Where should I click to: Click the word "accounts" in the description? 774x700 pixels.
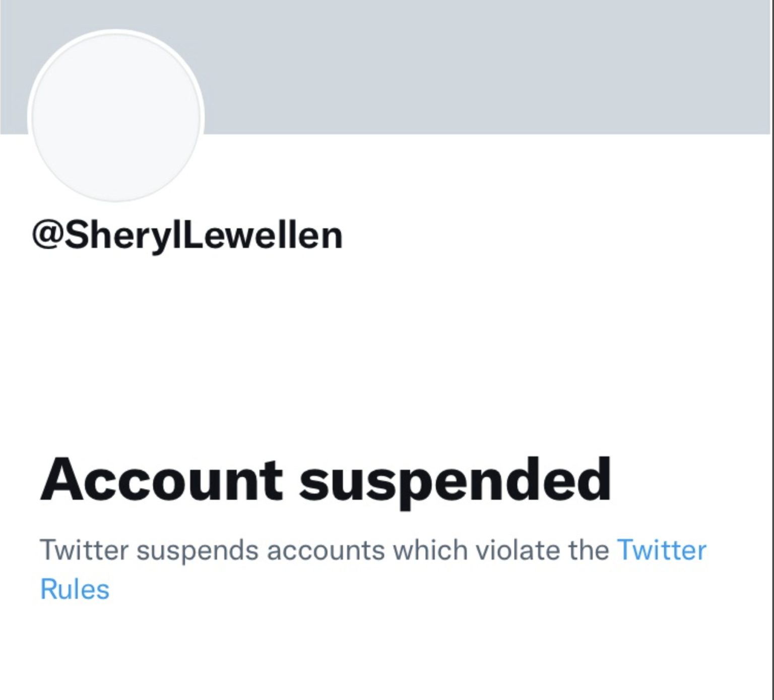click(326, 550)
